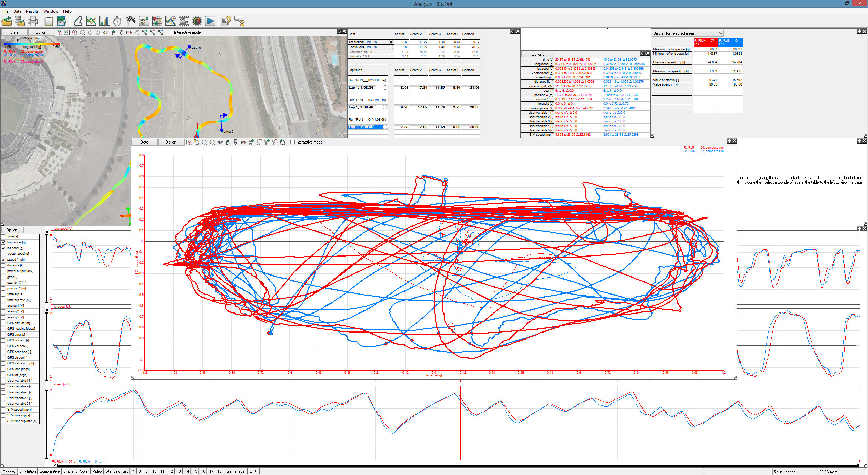Select the highlighted Lap 1 1:08.06 row

368,127
